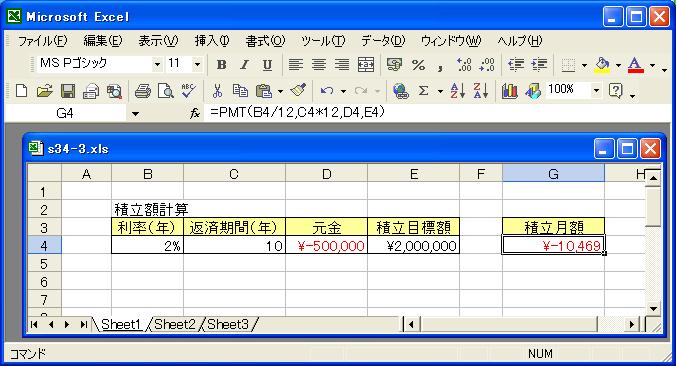The width and height of the screenshot is (676, 366).
Task: Toggle Underline formatting button
Action: (267, 65)
